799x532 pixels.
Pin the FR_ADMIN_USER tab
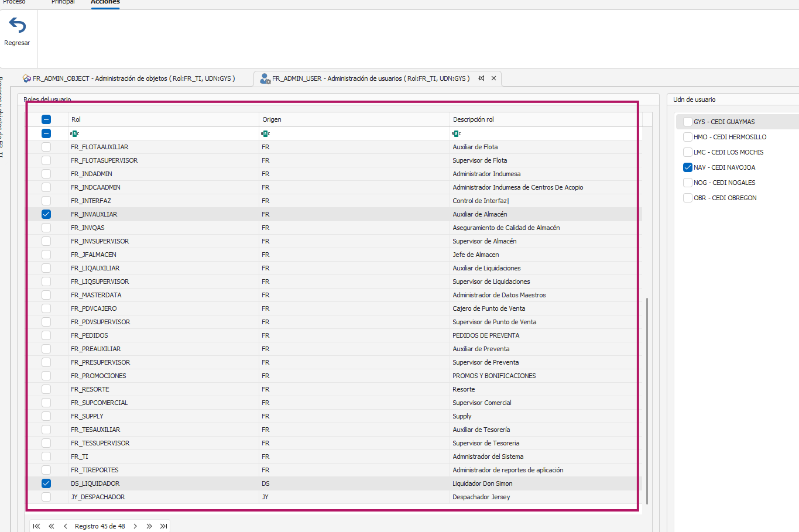(x=481, y=78)
